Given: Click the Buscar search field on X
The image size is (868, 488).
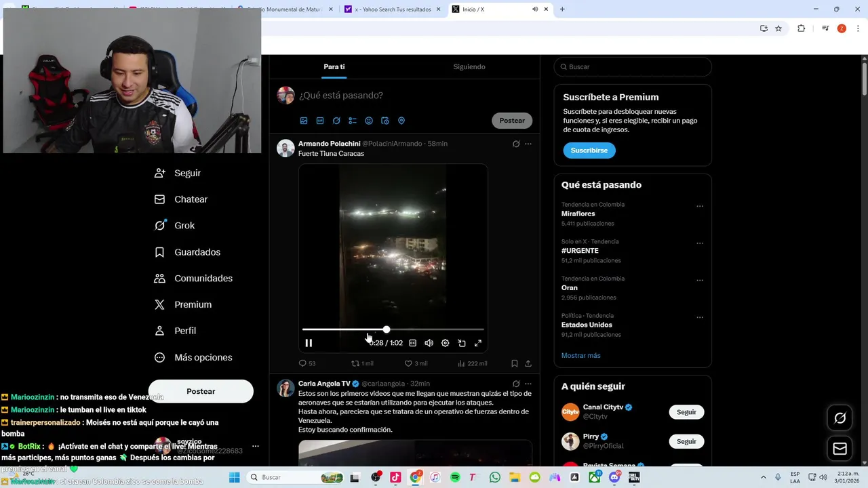Looking at the screenshot, I should tap(633, 66).
